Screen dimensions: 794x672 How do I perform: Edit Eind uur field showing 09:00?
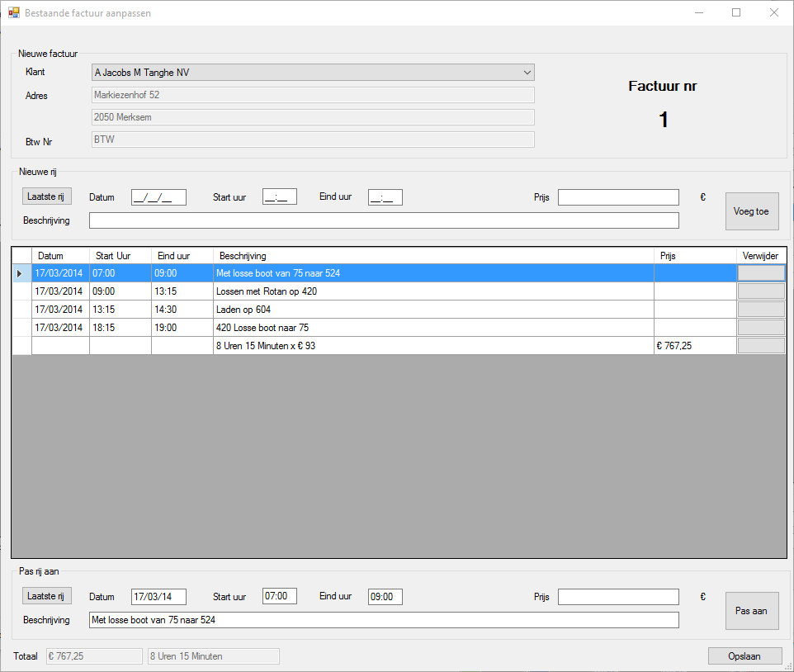pyautogui.click(x=385, y=596)
